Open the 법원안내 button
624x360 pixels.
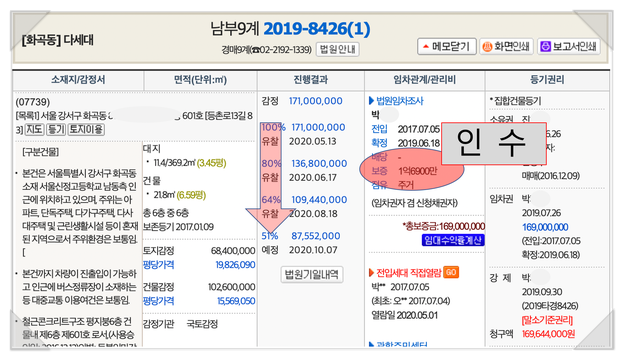click(338, 49)
